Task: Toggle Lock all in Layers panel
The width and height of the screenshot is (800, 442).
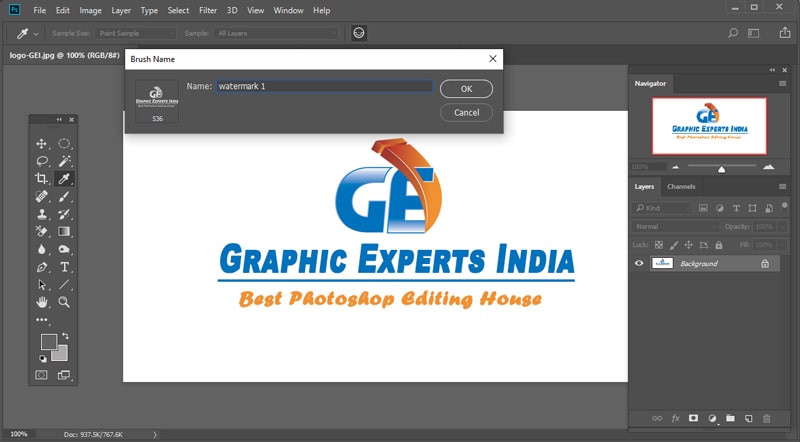Action: (719, 245)
